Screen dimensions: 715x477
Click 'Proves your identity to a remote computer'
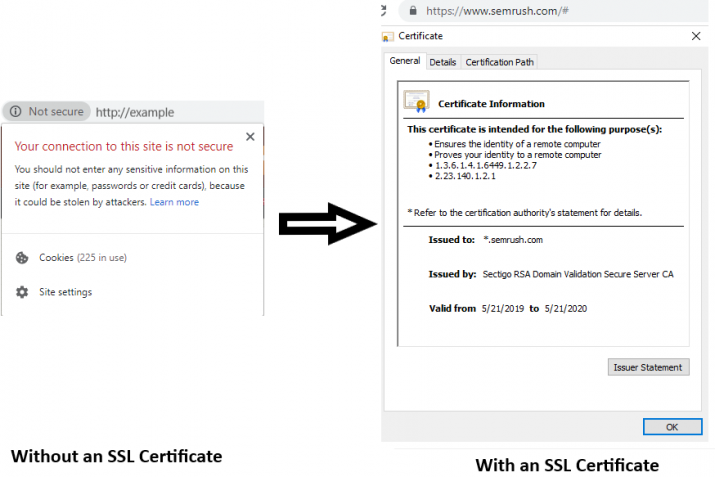518,155
